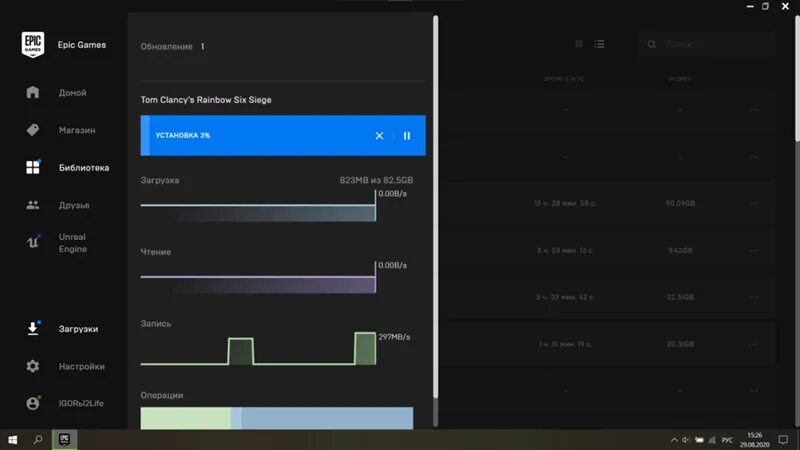The height and width of the screenshot is (450, 800).
Task: Click the Epic Games taskbar icon
Action: 64,440
